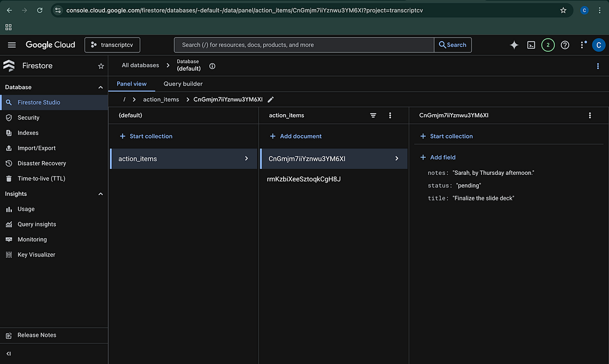Viewport: 609px width, 364px height.
Task: Click the Firestore product title
Action: [x=37, y=66]
